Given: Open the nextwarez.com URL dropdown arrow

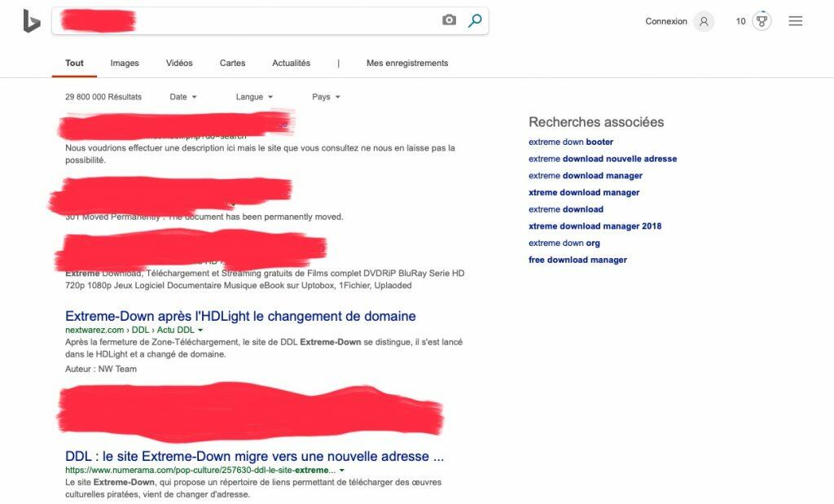Looking at the screenshot, I should [200, 330].
